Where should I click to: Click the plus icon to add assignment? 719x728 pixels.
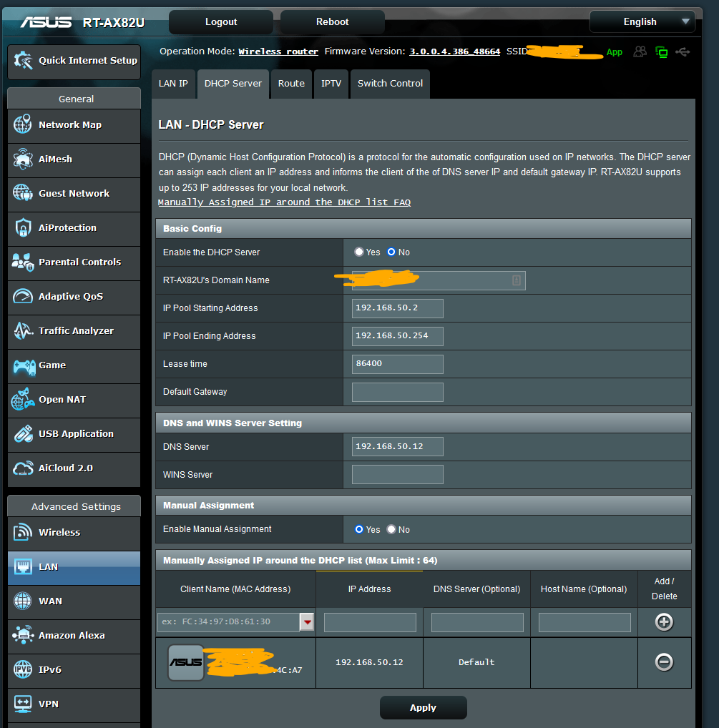tap(664, 622)
